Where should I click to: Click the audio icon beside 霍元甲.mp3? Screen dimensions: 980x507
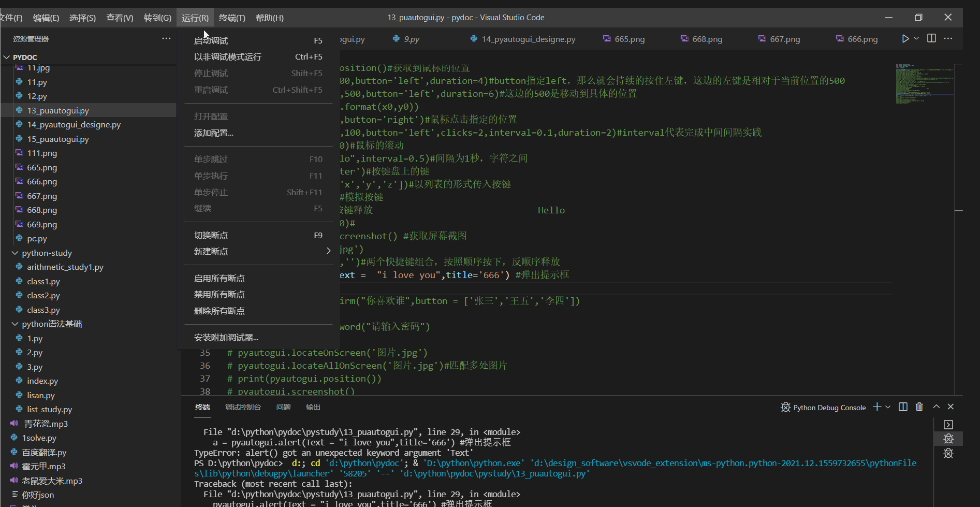pyautogui.click(x=14, y=466)
